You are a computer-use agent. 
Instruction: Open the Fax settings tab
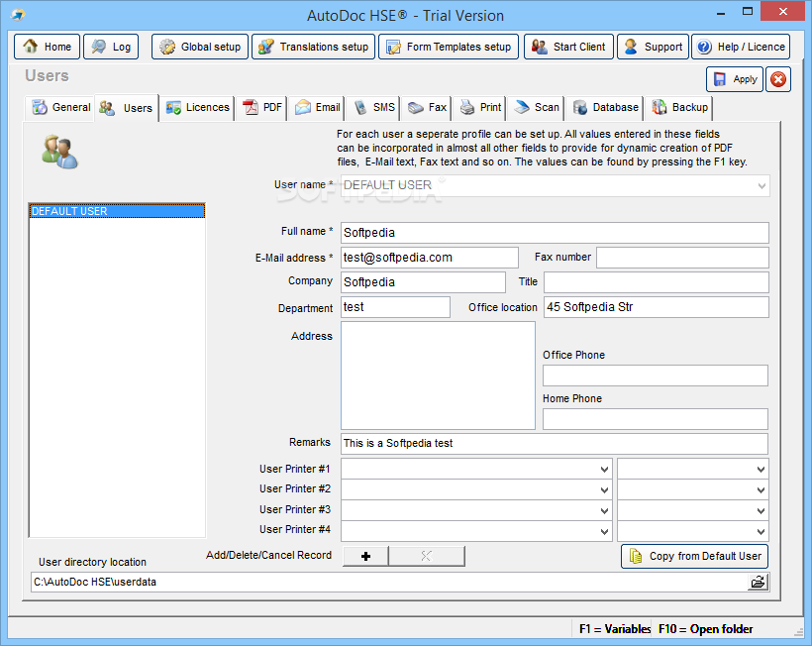[x=427, y=107]
